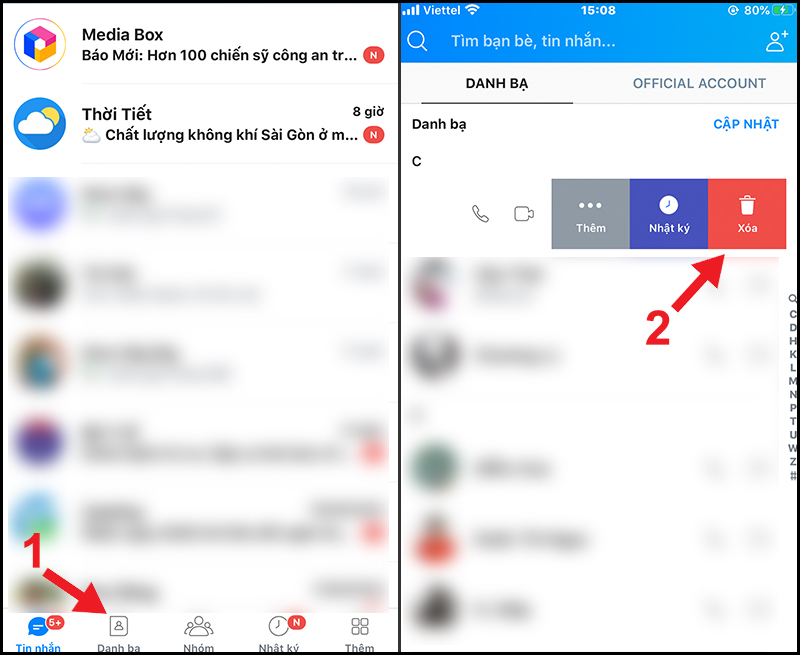Open Nhật ký swipe action with clock

click(669, 214)
